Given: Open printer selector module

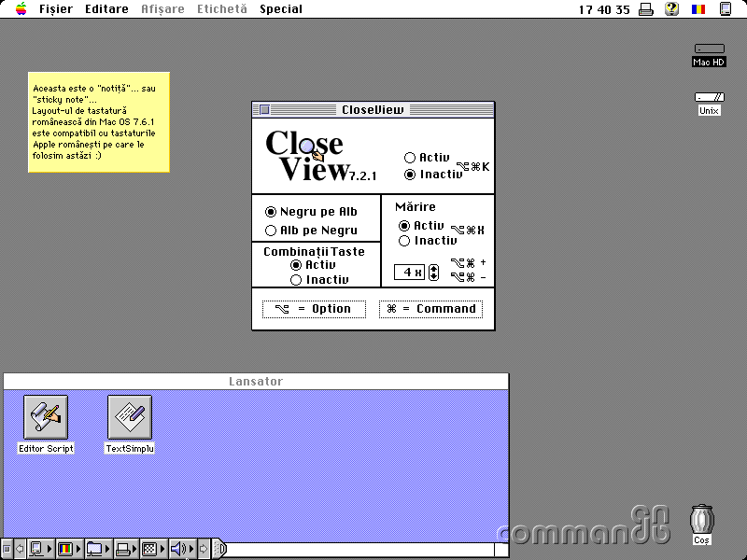Looking at the screenshot, I should (x=127, y=549).
